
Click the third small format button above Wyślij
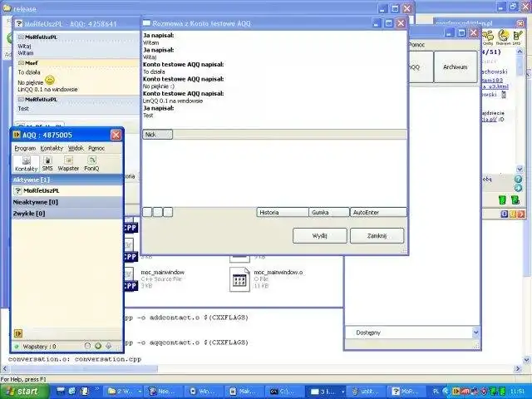168,212
